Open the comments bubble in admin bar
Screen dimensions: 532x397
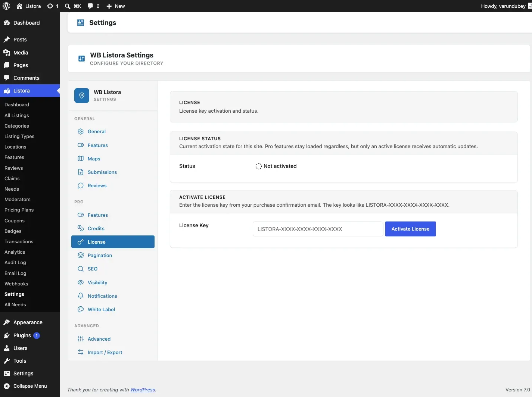(90, 6)
